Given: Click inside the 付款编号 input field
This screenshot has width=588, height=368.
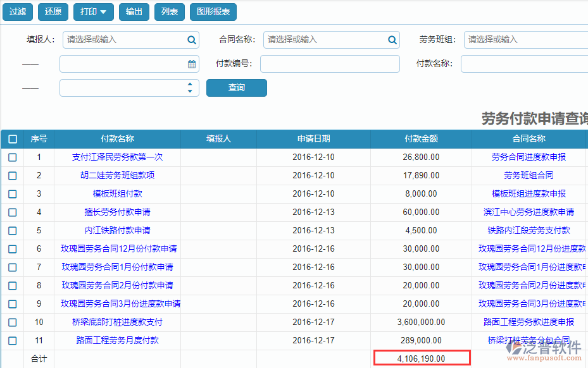Looking at the screenshot, I should 330,63.
